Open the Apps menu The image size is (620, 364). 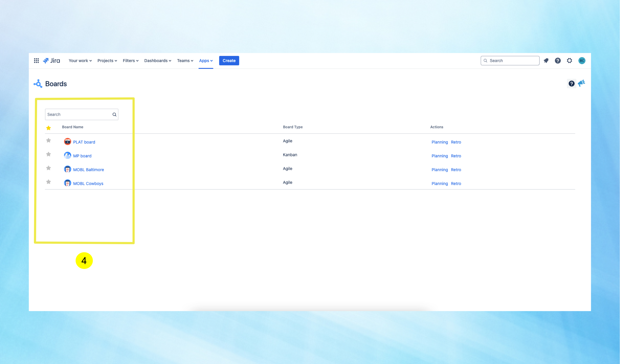tap(206, 61)
